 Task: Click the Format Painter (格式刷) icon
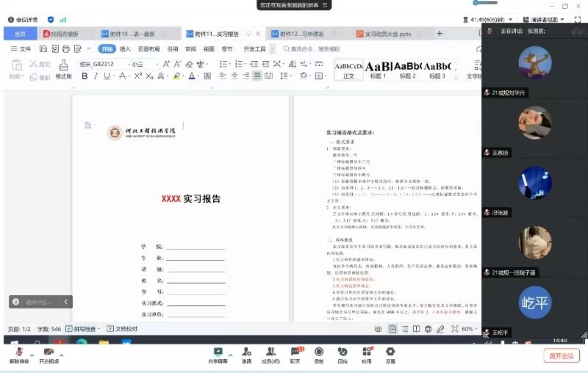[x=63, y=68]
